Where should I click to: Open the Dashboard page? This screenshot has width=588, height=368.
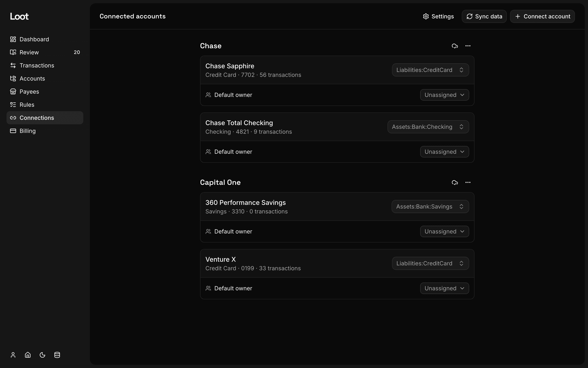(45, 39)
